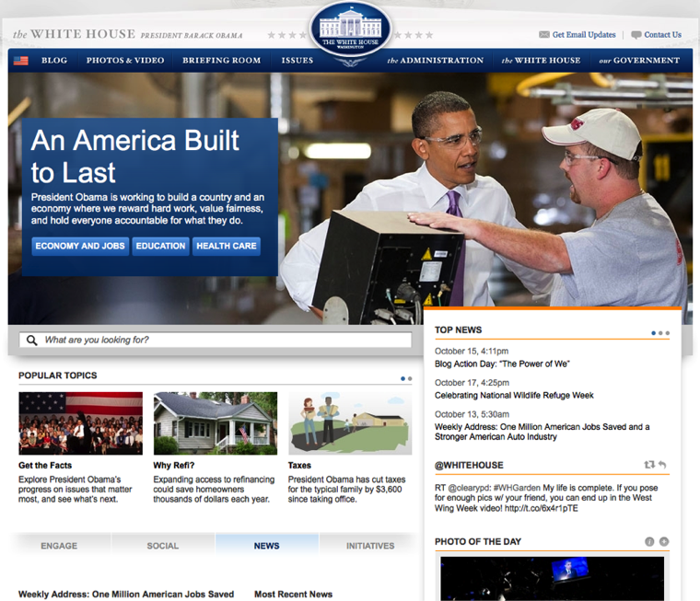Switch to the Initiatives tab
This screenshot has height=601, width=700.
coord(370,546)
